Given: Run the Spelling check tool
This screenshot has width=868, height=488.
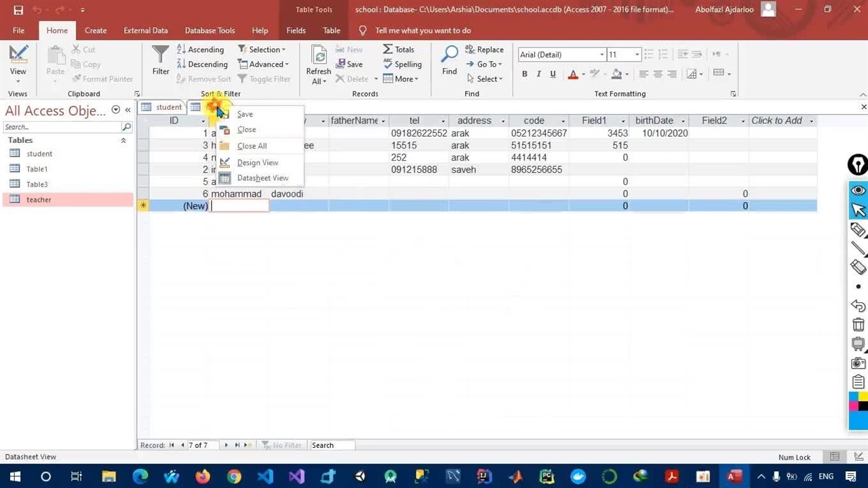Looking at the screenshot, I should (x=402, y=64).
